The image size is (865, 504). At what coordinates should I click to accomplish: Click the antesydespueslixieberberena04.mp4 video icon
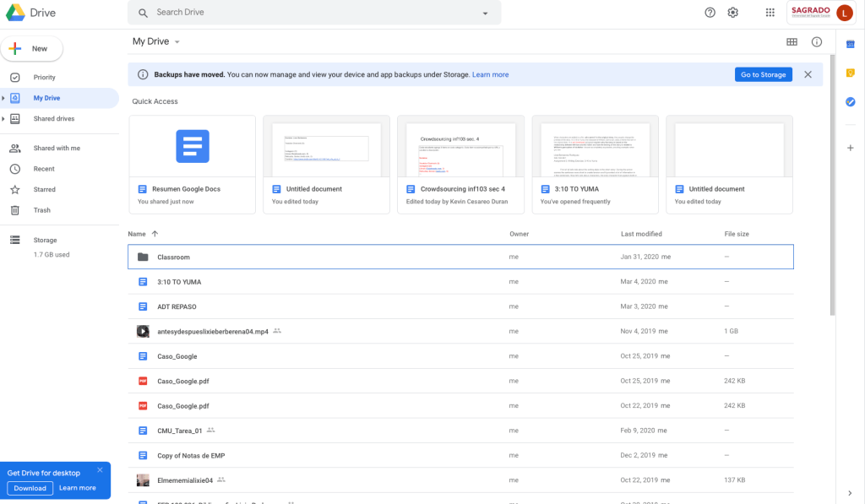pos(143,332)
